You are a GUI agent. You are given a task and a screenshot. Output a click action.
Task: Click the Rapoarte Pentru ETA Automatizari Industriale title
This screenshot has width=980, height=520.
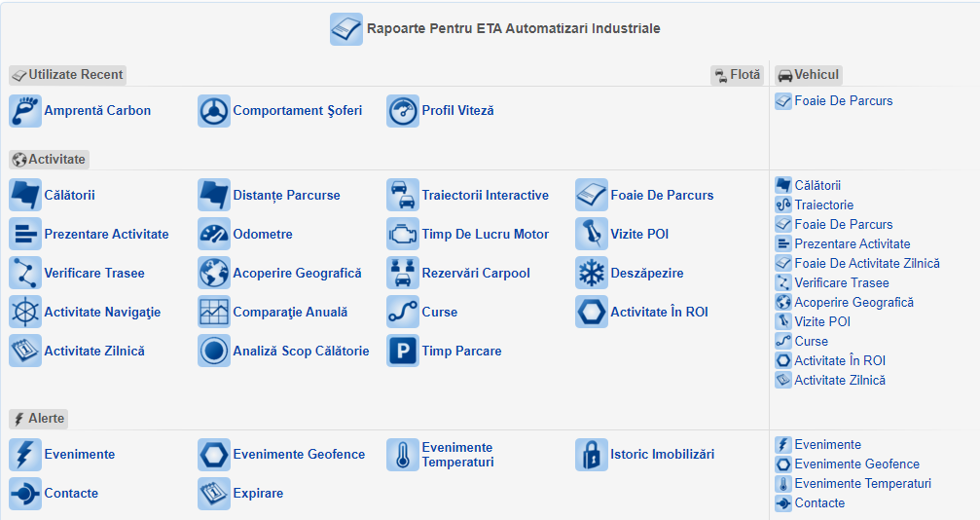tap(513, 29)
